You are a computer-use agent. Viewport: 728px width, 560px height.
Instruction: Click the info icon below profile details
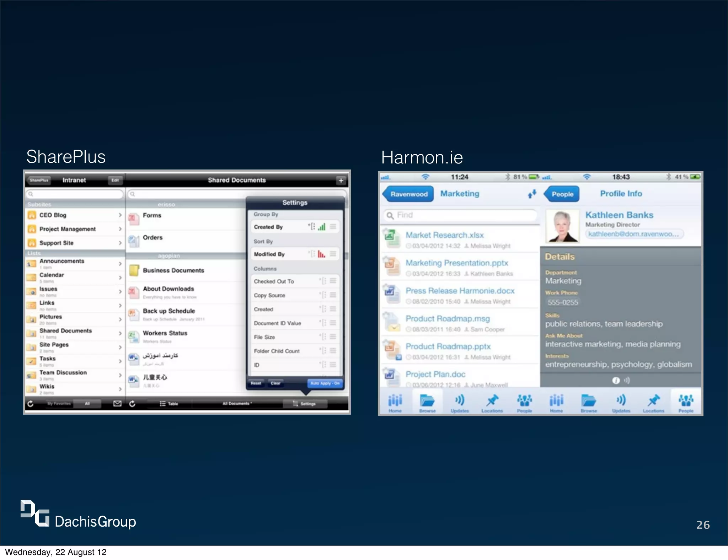(616, 381)
